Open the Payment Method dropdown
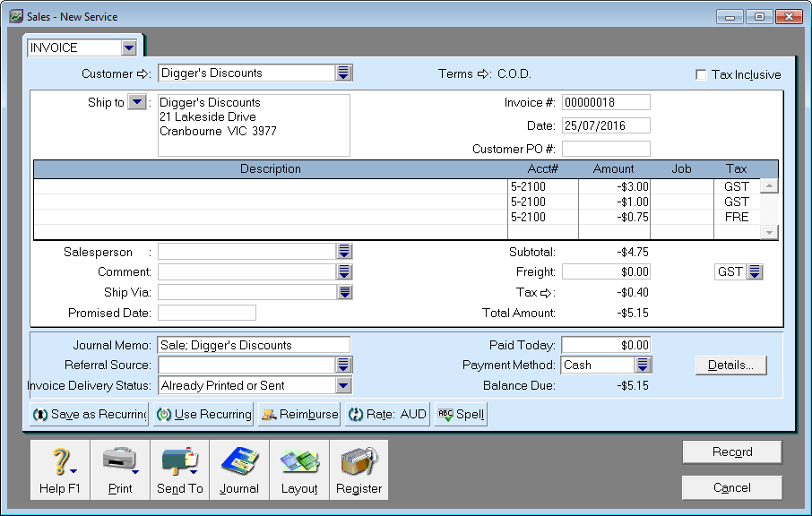The height and width of the screenshot is (516, 812). click(643, 365)
